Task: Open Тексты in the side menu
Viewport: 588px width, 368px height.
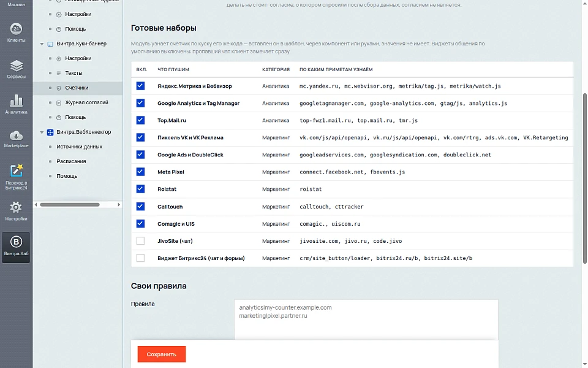Action: coord(73,73)
